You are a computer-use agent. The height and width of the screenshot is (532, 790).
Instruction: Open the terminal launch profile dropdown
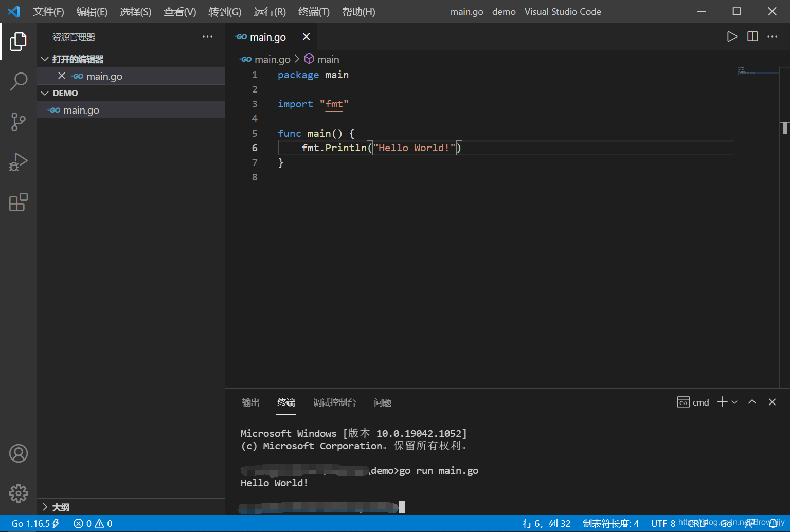click(x=734, y=402)
